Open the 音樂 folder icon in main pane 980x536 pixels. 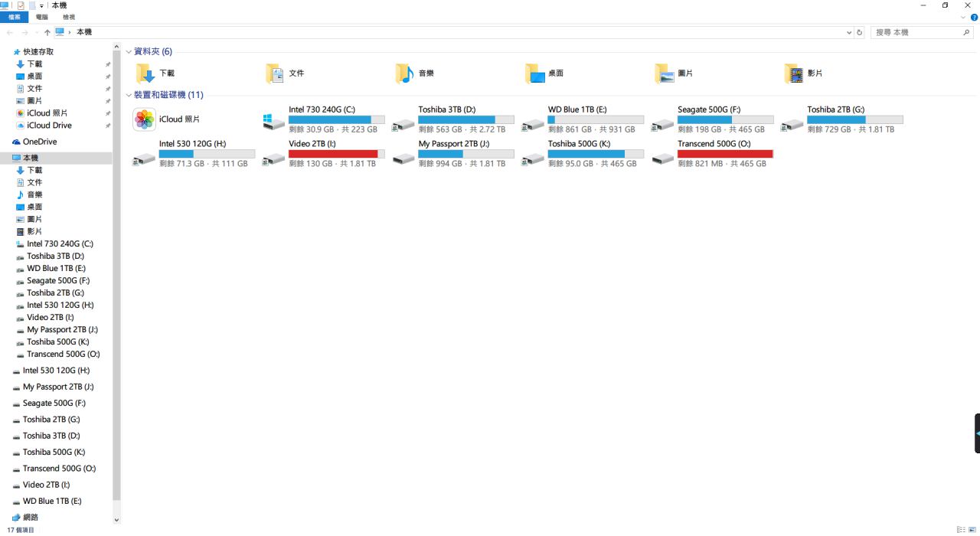(x=404, y=74)
